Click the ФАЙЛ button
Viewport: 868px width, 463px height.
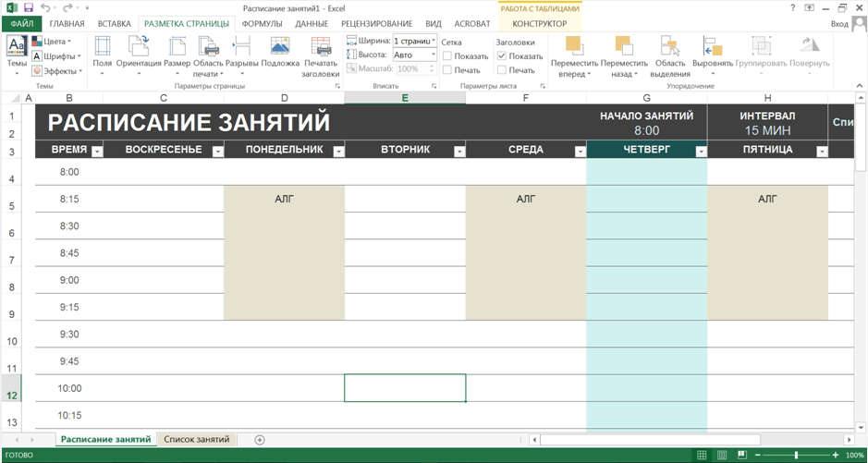pos(21,23)
